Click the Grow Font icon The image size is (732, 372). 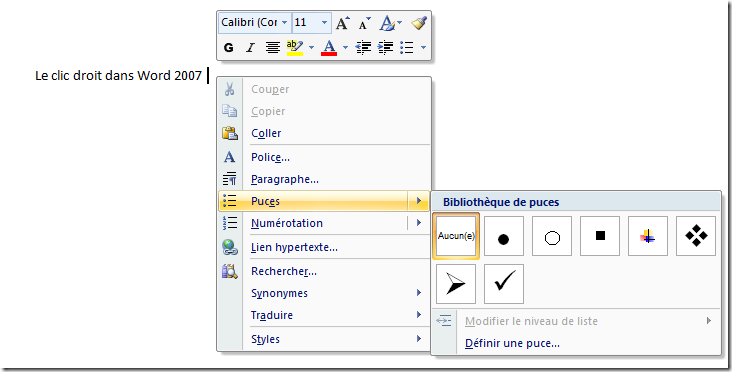point(343,23)
